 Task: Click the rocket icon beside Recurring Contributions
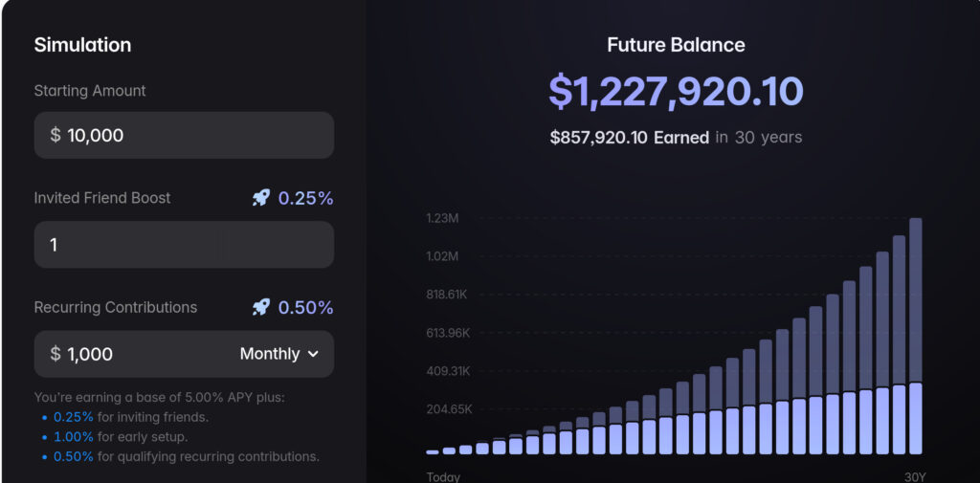tap(260, 307)
